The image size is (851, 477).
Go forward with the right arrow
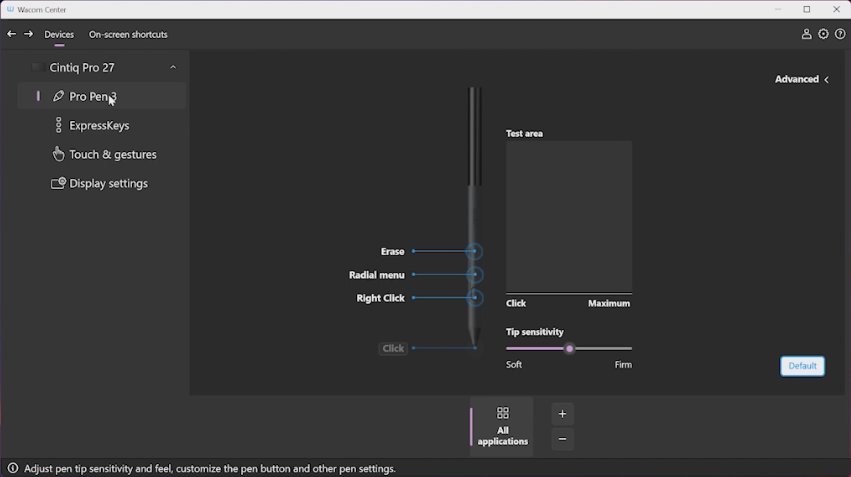[28, 34]
